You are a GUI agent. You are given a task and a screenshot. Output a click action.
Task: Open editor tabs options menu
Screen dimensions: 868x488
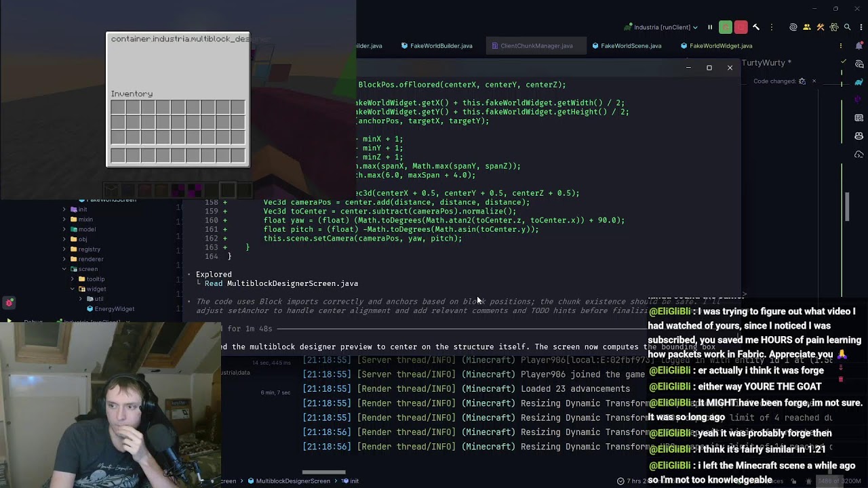click(841, 46)
